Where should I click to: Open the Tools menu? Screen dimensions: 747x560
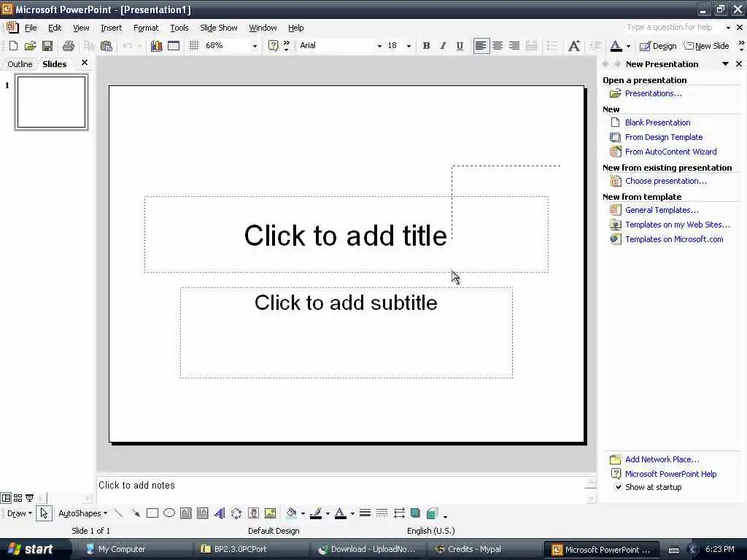pos(179,28)
